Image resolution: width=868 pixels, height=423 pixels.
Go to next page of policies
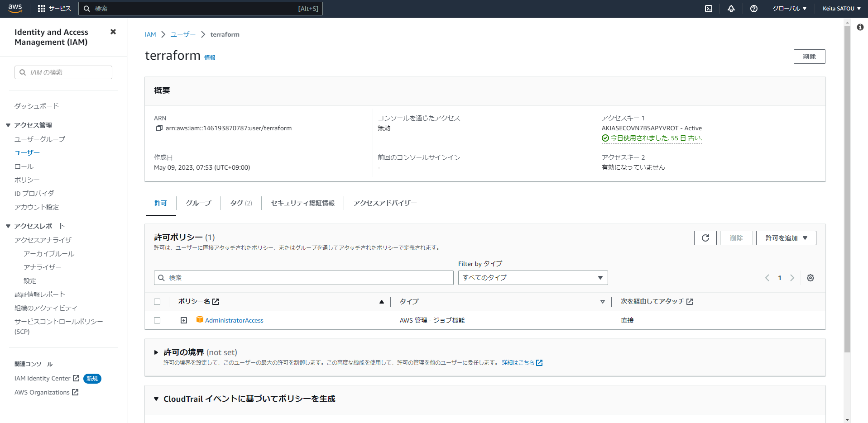792,278
